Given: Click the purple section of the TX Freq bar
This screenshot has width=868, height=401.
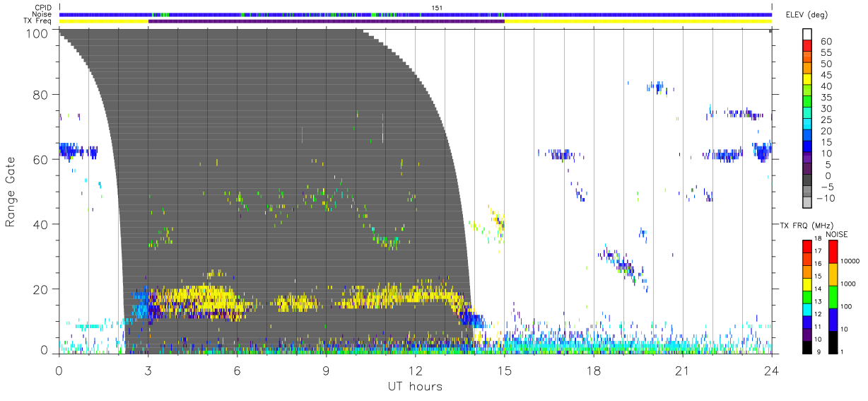Looking at the screenshot, I should click(x=326, y=21).
